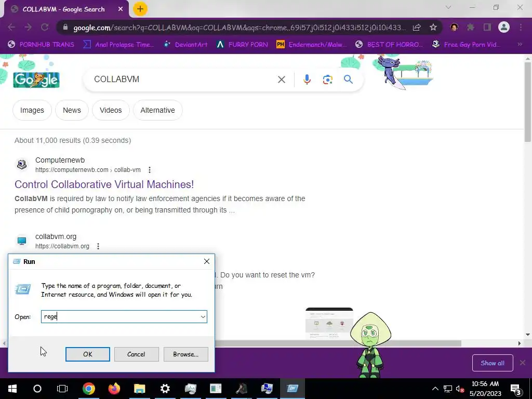Click the muted volume icon in tray

click(460, 389)
